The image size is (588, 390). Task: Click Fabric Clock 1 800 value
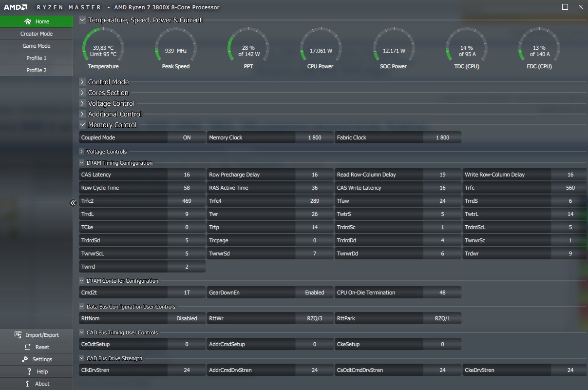tap(442, 137)
